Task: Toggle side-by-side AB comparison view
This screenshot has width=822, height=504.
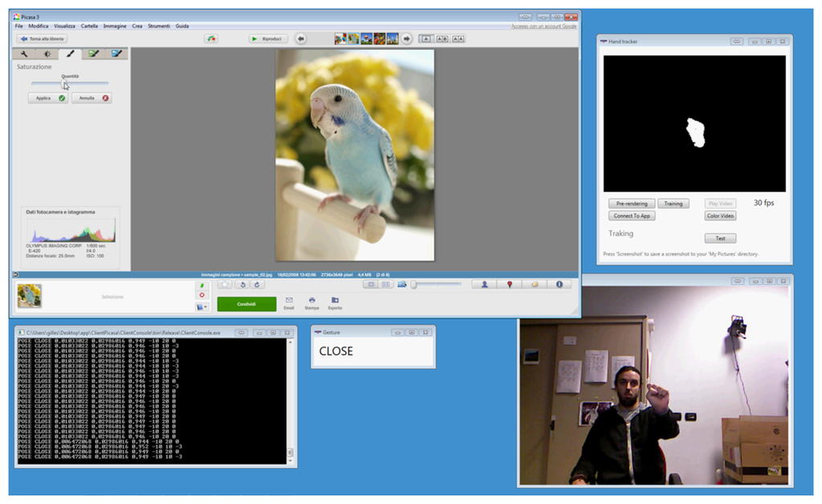Action: tap(442, 39)
